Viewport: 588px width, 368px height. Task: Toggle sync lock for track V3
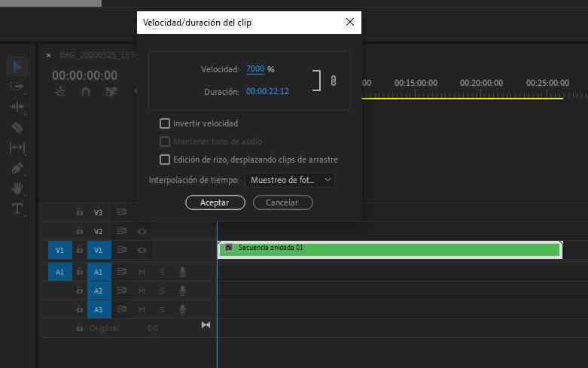pos(121,212)
